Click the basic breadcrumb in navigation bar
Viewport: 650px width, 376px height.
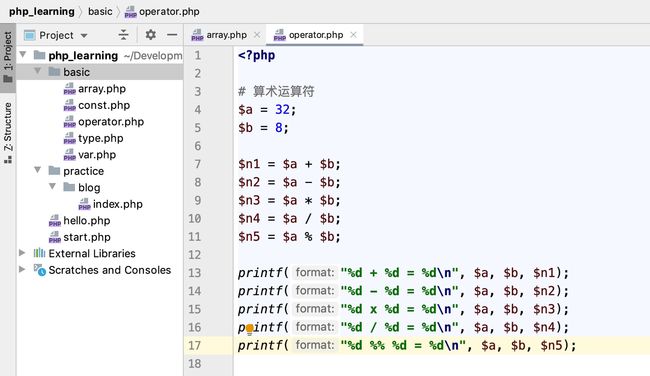100,11
